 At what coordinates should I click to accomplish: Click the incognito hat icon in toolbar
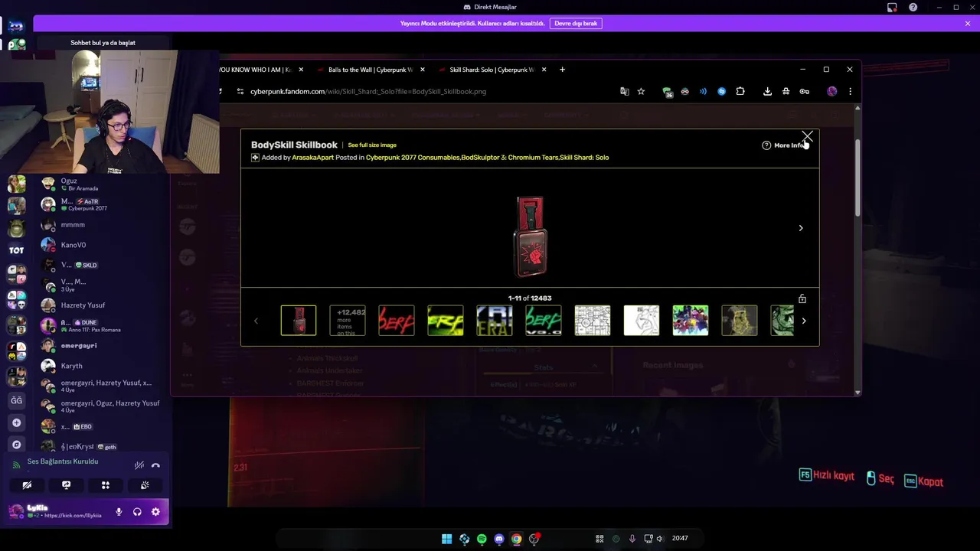point(786,91)
